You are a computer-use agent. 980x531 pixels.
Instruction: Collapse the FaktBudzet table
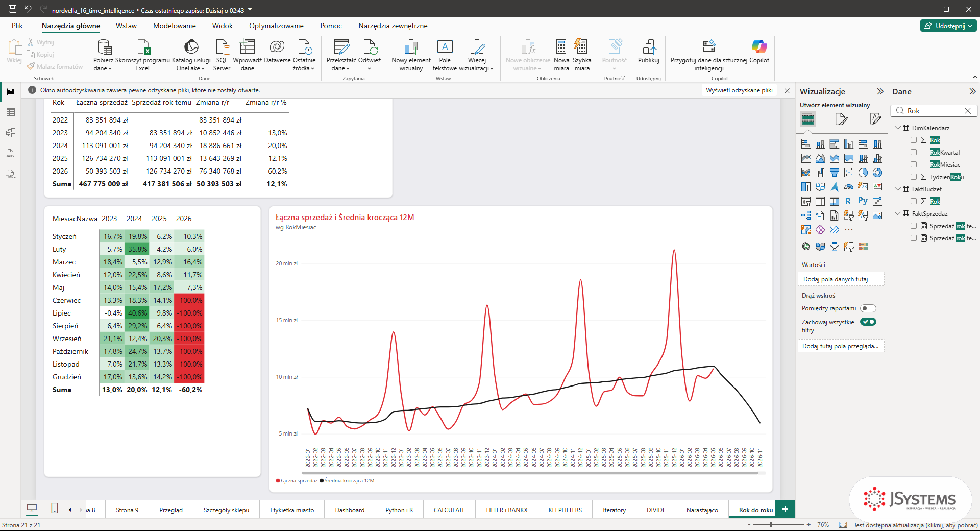898,189
